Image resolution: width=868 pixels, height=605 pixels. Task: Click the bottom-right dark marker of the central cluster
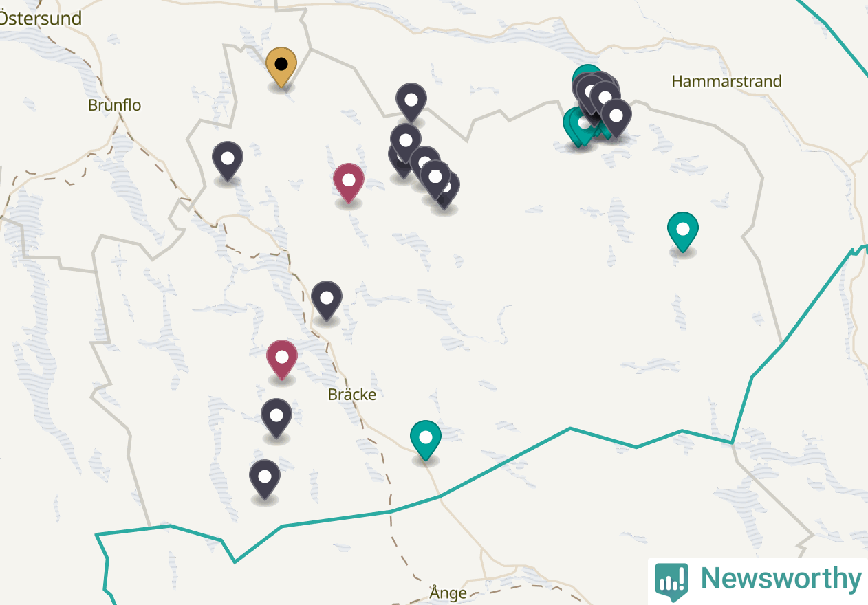pos(447,192)
